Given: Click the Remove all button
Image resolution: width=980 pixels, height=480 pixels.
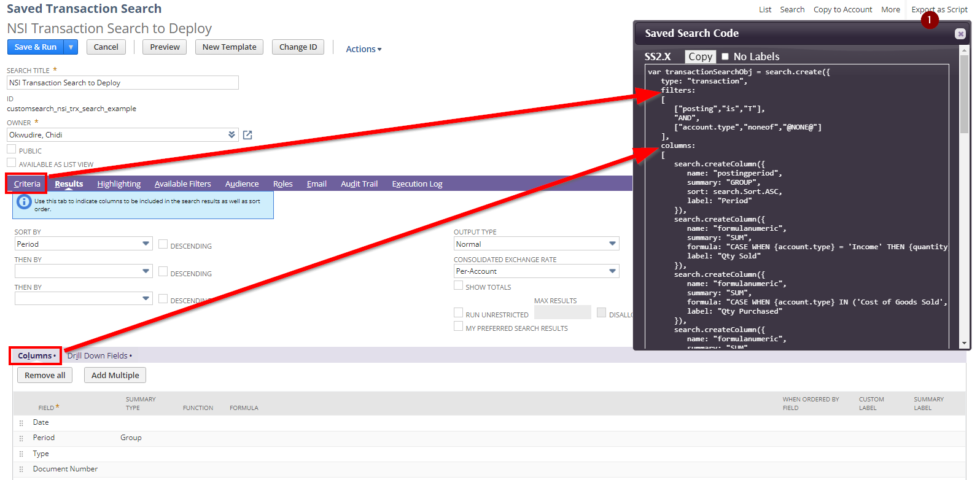Looking at the screenshot, I should [45, 375].
